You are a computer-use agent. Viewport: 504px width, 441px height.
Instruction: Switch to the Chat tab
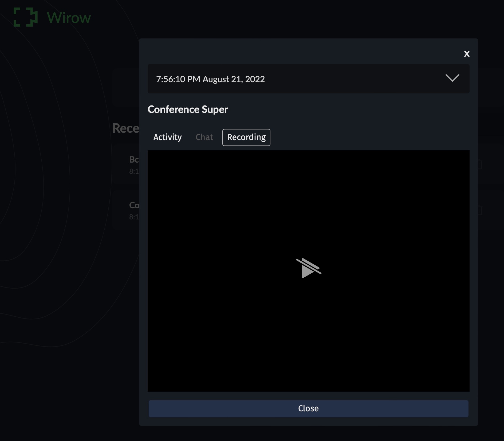[x=204, y=137]
